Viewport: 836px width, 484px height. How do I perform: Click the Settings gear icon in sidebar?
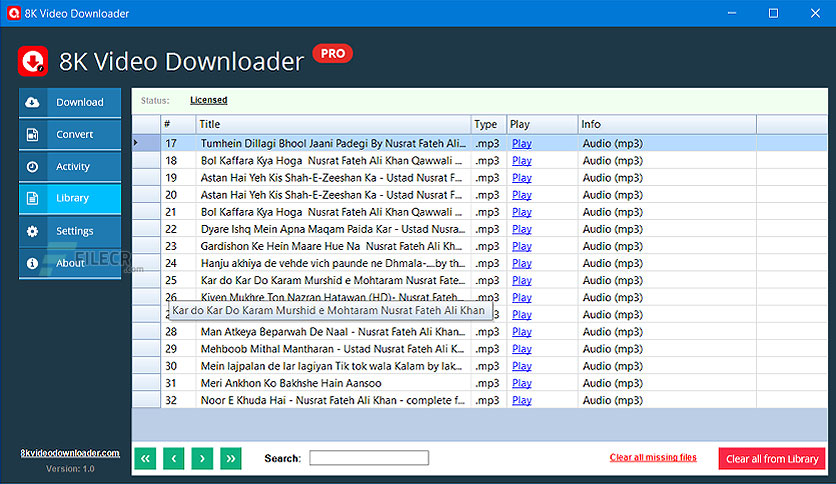pos(33,231)
